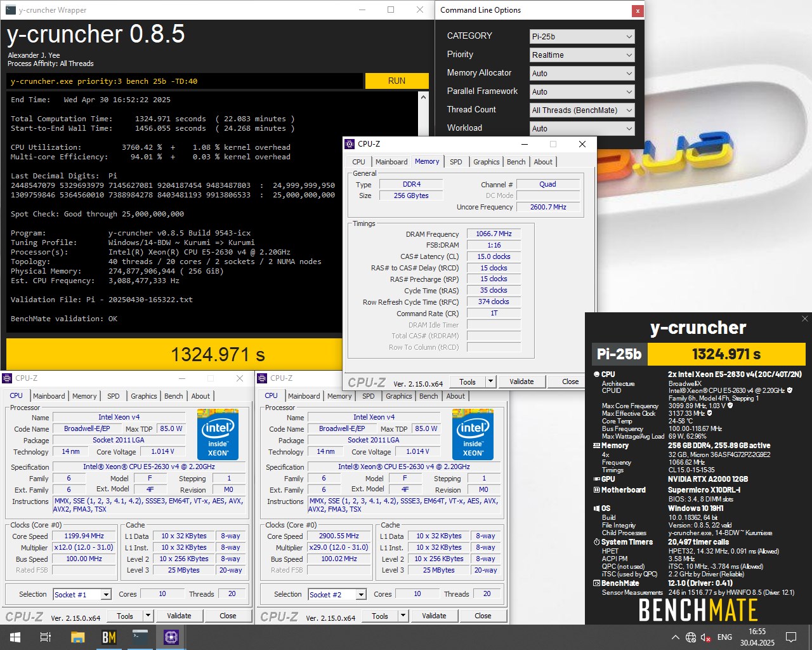Open SPD tab in Socket #2 CPU-Z window

tap(368, 396)
